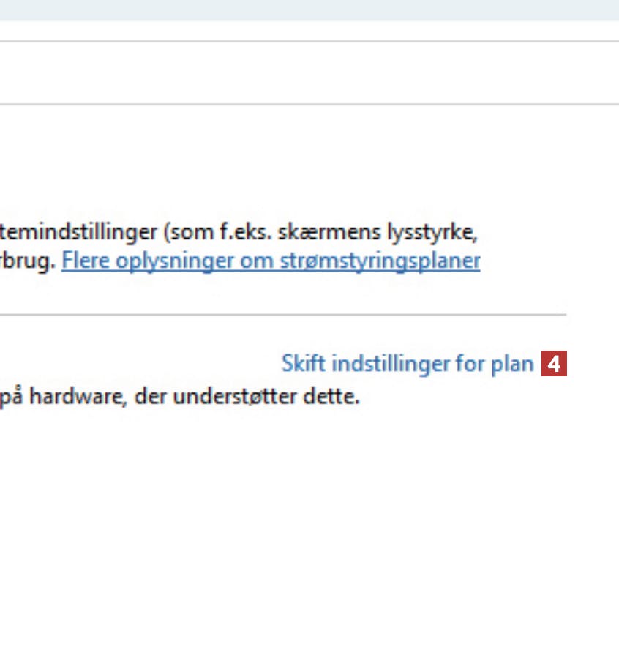The width and height of the screenshot is (619, 672).
Task: Click the red number 4 marker
Action: tap(554, 364)
